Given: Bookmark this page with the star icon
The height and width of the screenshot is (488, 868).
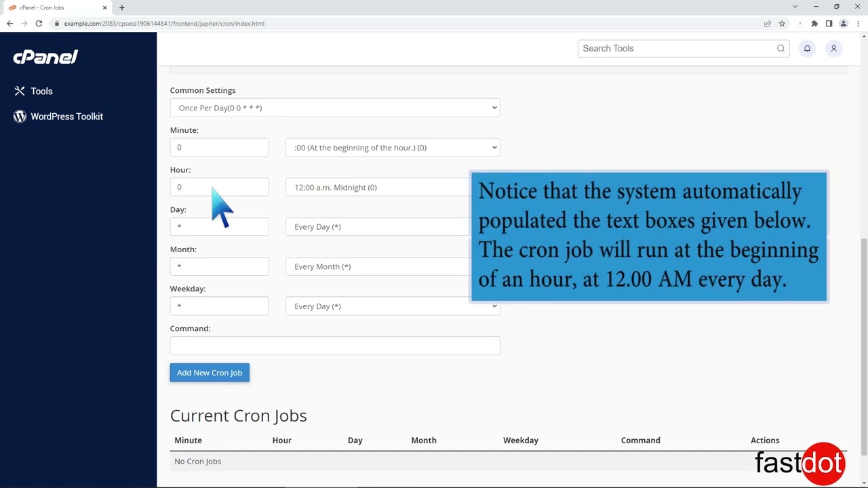Looking at the screenshot, I should pos(782,23).
